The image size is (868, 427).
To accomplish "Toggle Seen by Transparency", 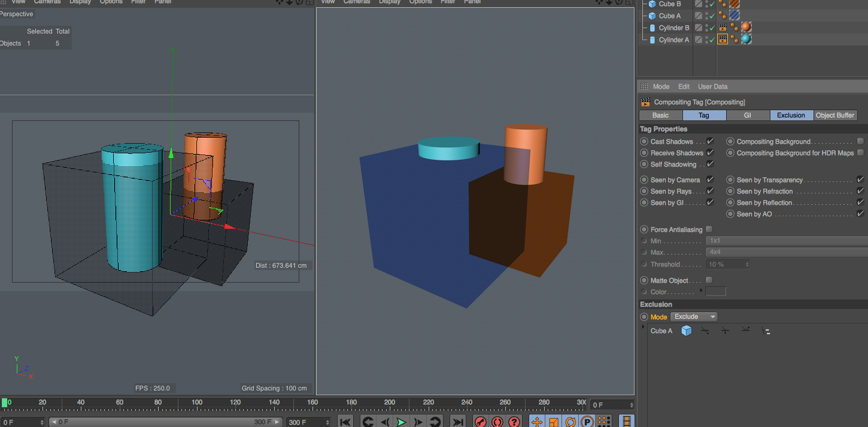I will (x=860, y=180).
